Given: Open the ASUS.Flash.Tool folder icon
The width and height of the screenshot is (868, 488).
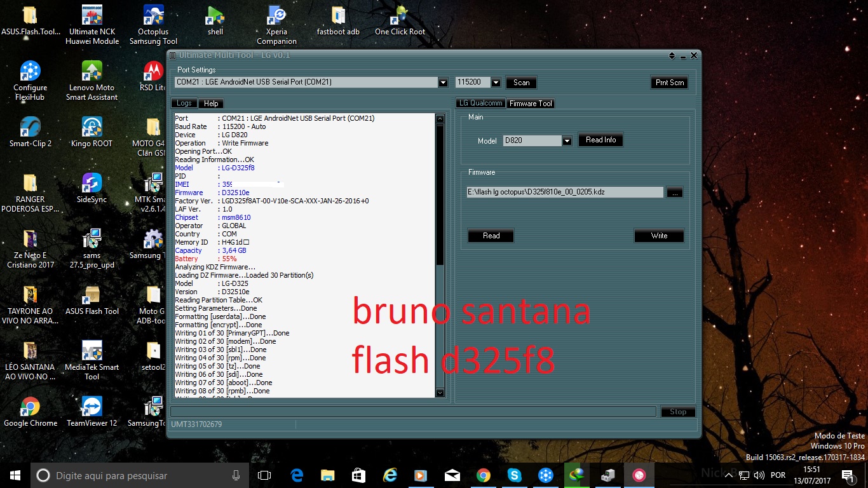Looking at the screenshot, I should (x=31, y=22).
